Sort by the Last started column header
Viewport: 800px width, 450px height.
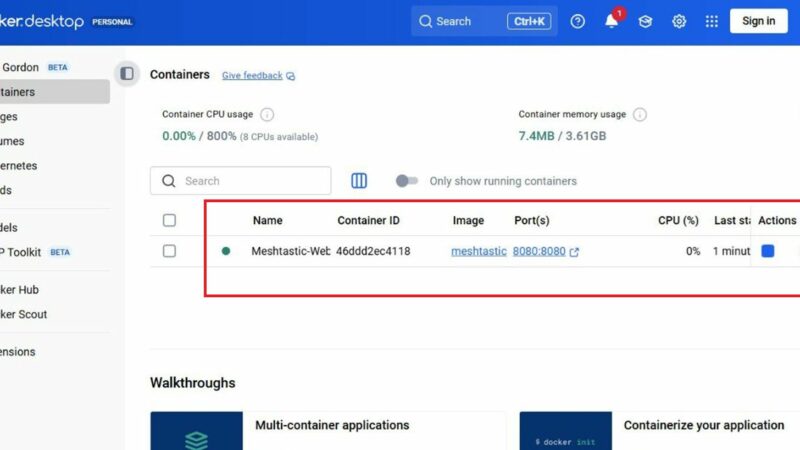pyautogui.click(x=732, y=220)
